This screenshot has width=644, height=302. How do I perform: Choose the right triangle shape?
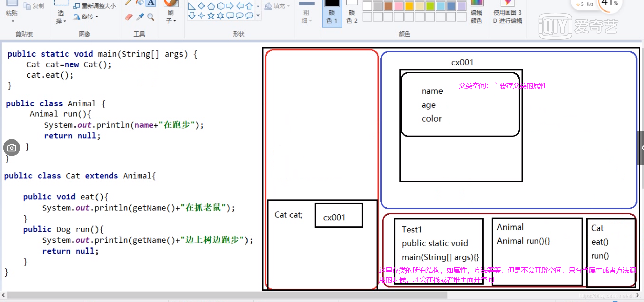tap(192, 6)
